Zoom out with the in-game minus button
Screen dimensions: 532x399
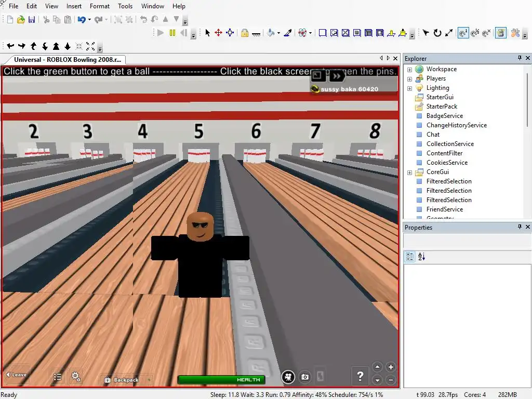point(391,380)
